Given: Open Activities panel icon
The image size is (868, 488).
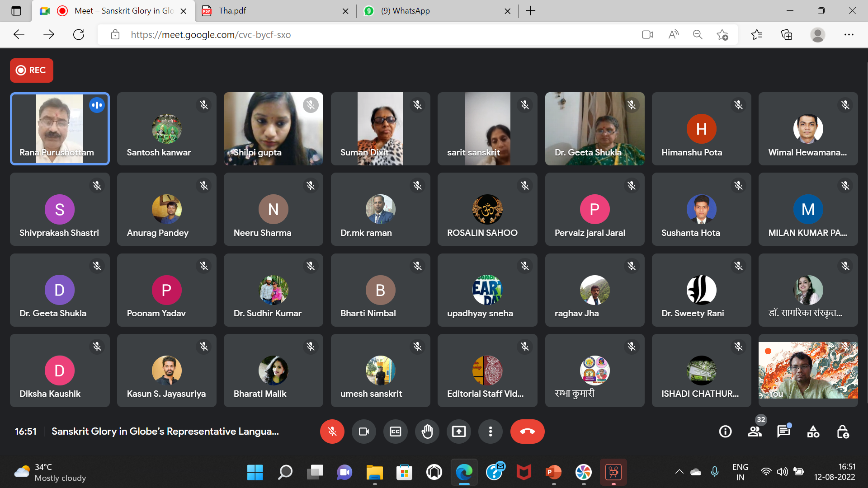Looking at the screenshot, I should coord(813,432).
